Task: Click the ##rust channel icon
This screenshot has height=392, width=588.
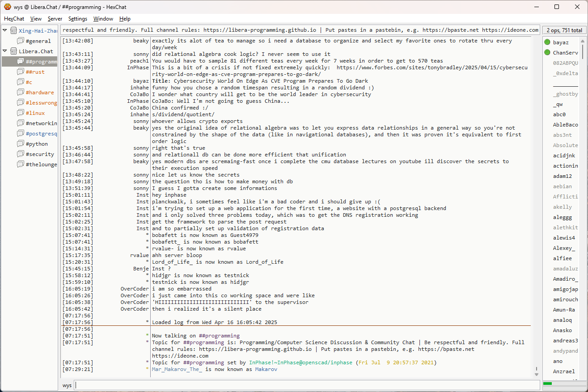Action: tap(21, 72)
